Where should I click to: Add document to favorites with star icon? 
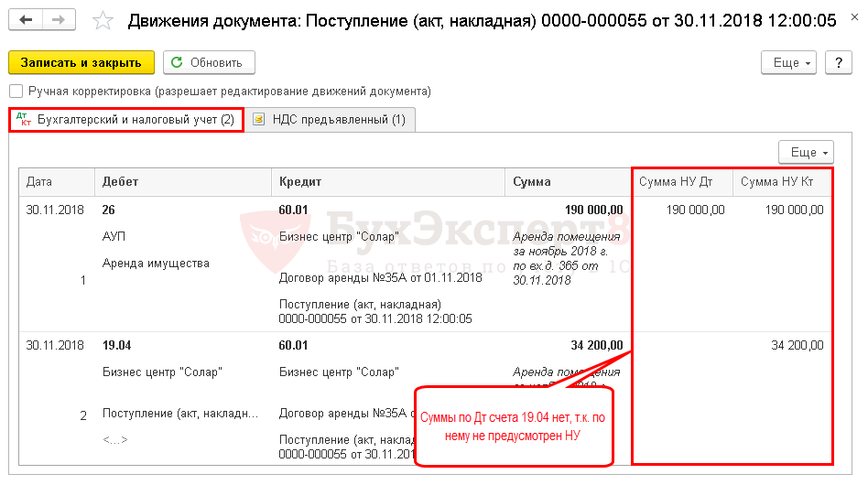[x=104, y=21]
